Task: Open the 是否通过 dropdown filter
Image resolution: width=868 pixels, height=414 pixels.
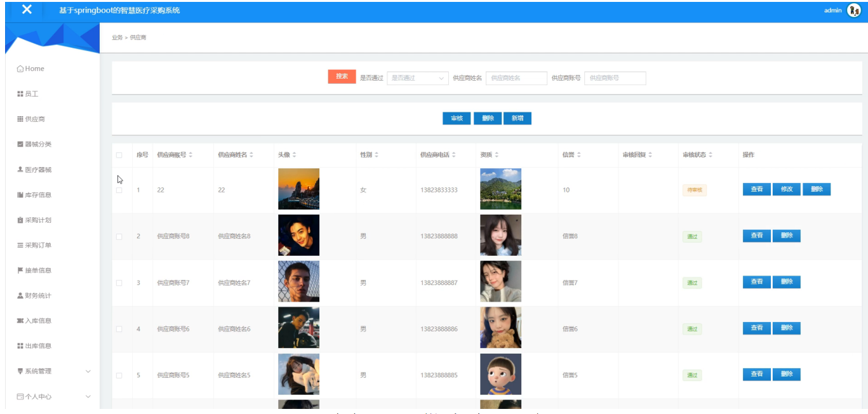Action: click(418, 78)
